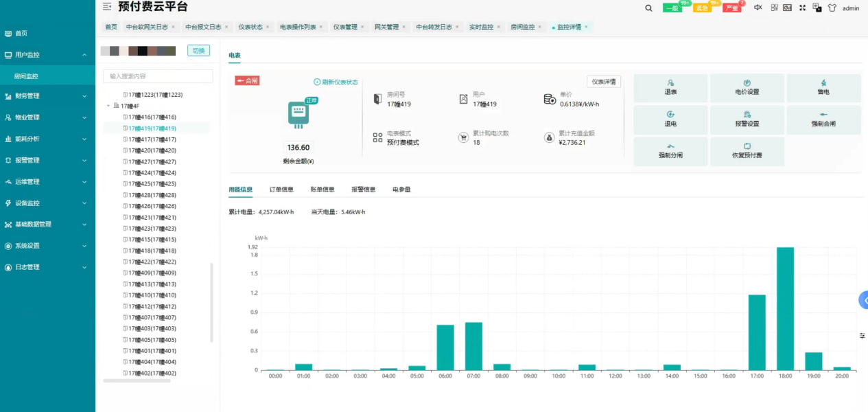This screenshot has width=868, height=412.
Task: Click the 退表 action tile
Action: (670, 87)
